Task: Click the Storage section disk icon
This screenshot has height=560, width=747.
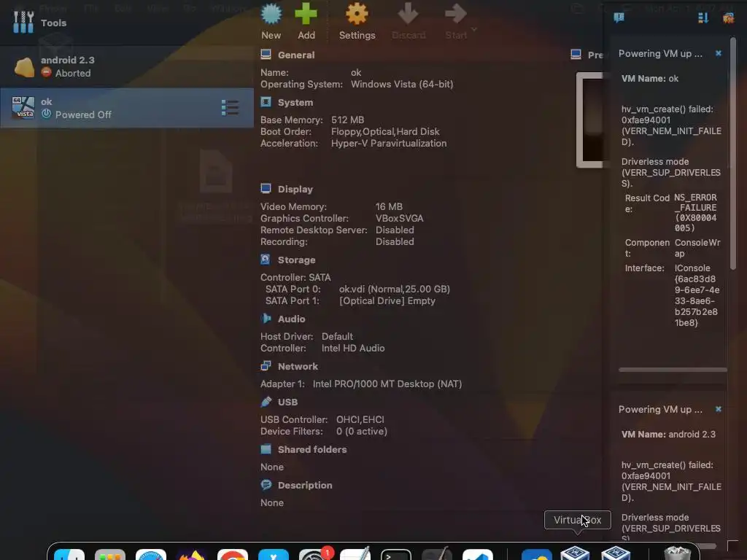Action: [266, 260]
